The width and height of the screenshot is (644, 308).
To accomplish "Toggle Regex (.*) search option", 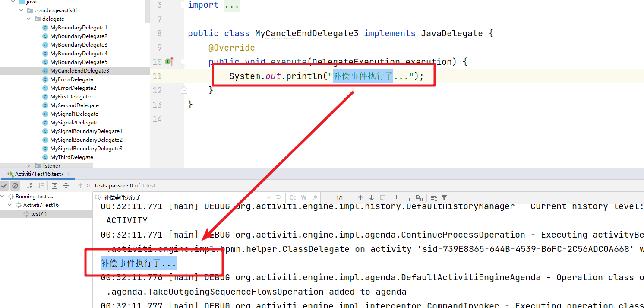I will 315,197.
